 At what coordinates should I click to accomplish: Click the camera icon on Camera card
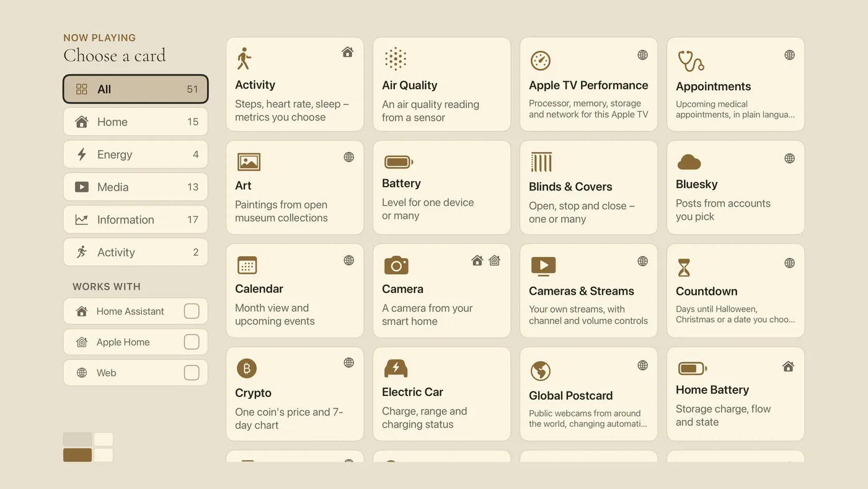click(396, 266)
